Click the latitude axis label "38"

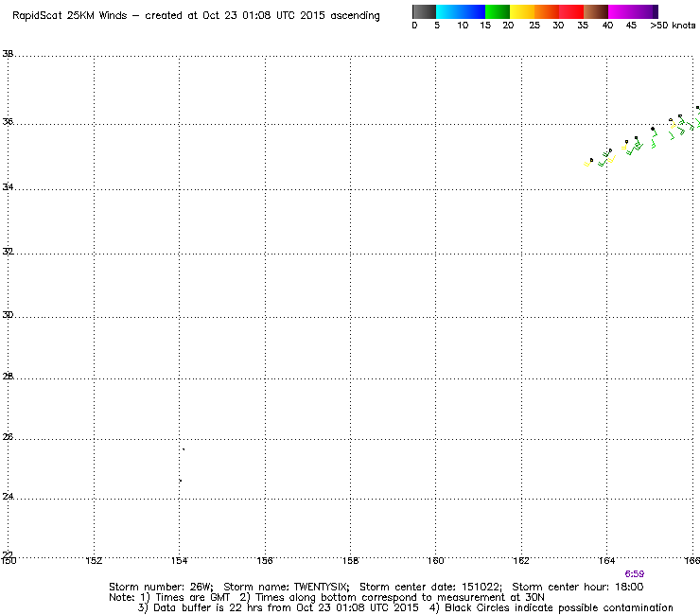[x=8, y=54]
